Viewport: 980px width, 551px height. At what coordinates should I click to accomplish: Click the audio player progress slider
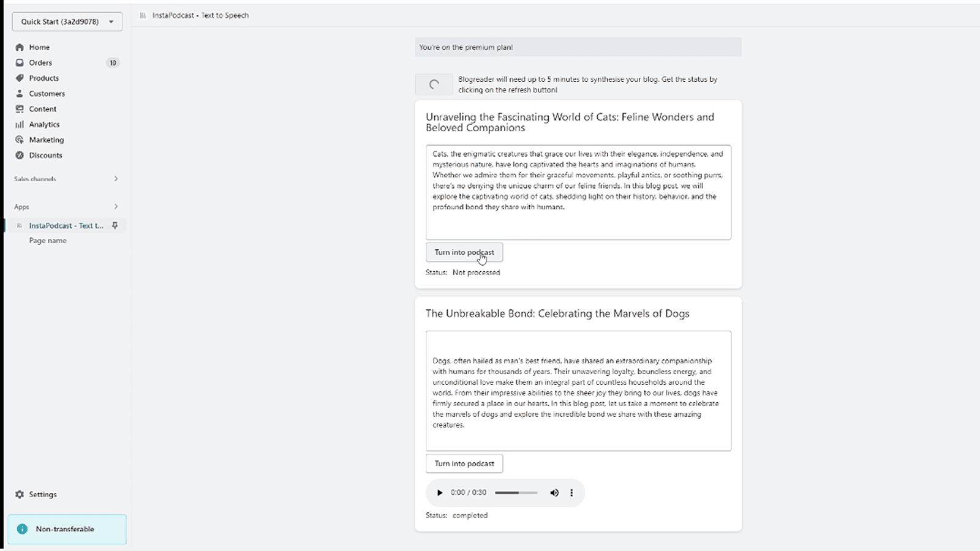click(516, 493)
